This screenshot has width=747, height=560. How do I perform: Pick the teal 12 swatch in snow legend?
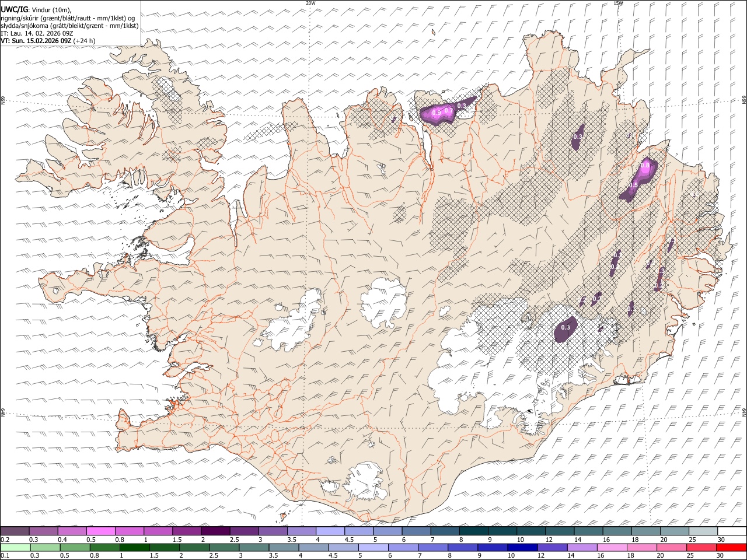click(560, 531)
